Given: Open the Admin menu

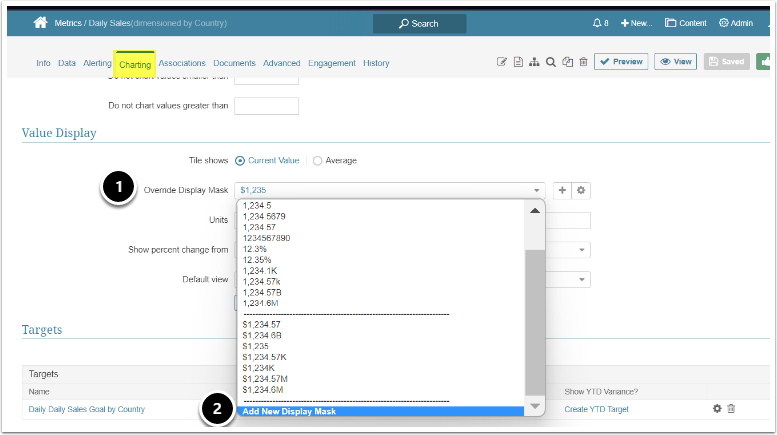Looking at the screenshot, I should [x=736, y=23].
